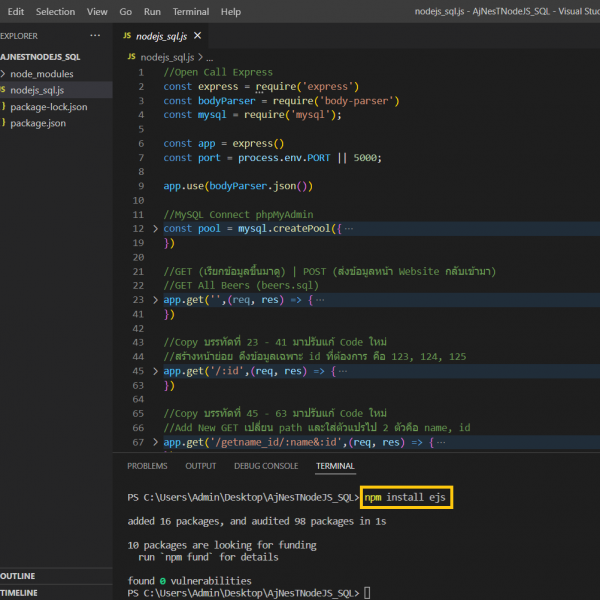The image size is (600, 600).
Task: Open package-lock.json from the file list
Action: tap(48, 106)
